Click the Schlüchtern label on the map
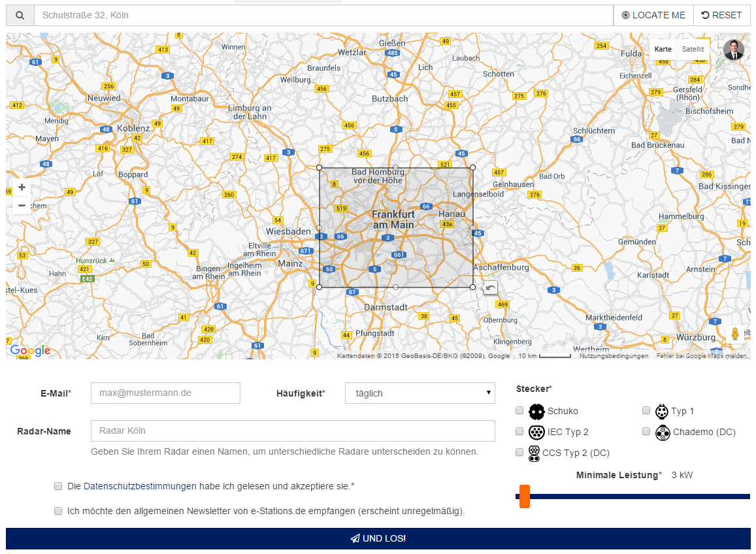Screen dimensions: 756x554 [594, 131]
